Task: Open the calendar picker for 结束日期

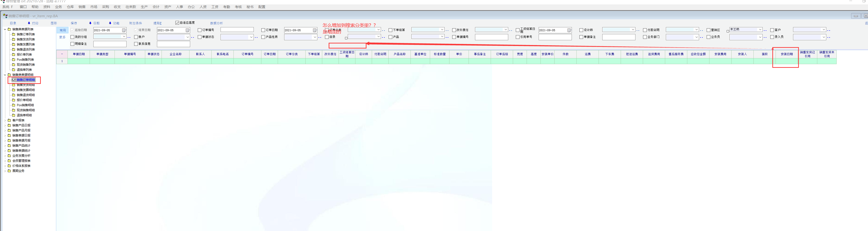Action: (187, 30)
